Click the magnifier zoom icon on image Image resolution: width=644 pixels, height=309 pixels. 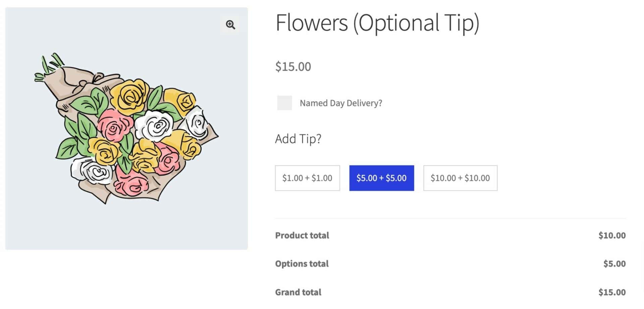pos(230,25)
